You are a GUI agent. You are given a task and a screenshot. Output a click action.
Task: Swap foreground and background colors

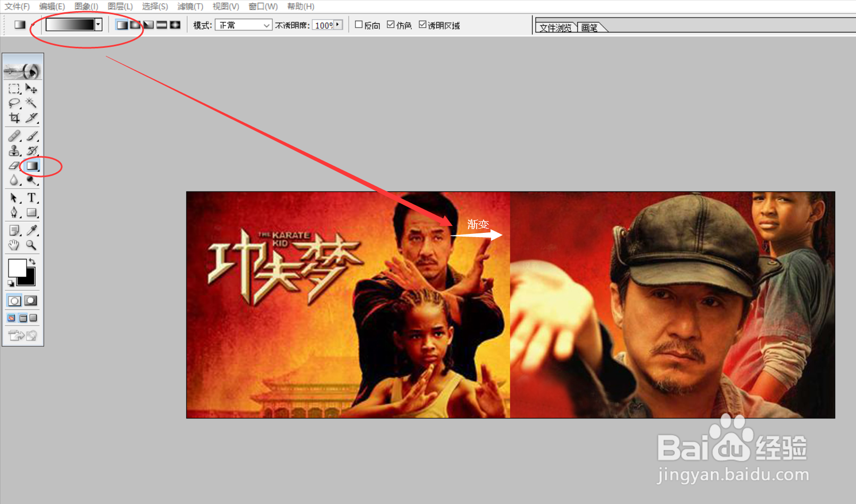[32, 262]
